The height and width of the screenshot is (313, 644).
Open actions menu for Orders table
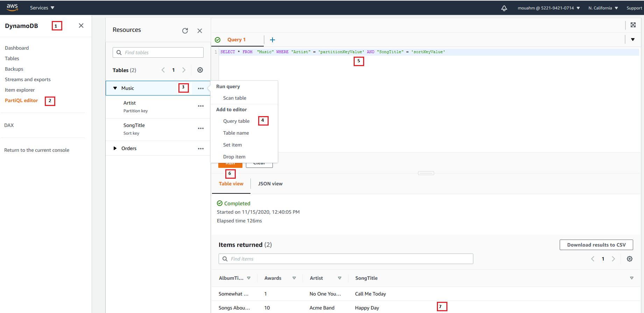[200, 149]
